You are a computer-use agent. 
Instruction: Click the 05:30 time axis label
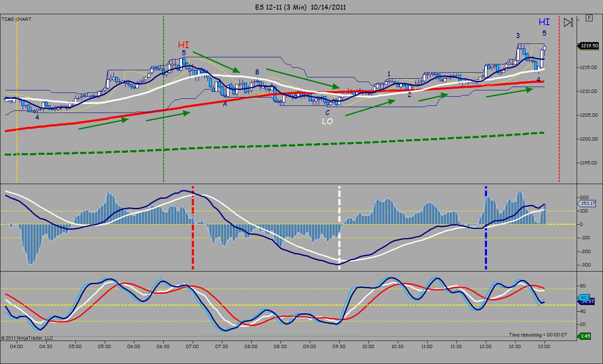105,346
